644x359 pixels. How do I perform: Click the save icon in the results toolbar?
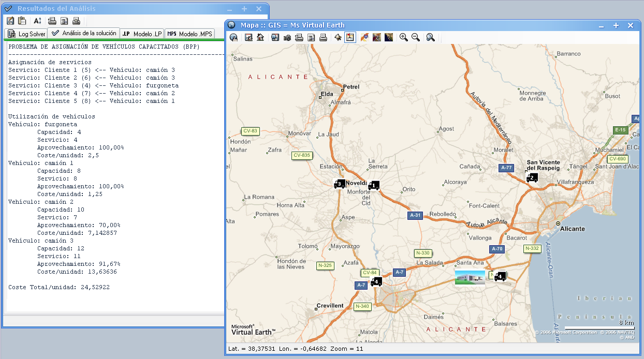coord(10,21)
